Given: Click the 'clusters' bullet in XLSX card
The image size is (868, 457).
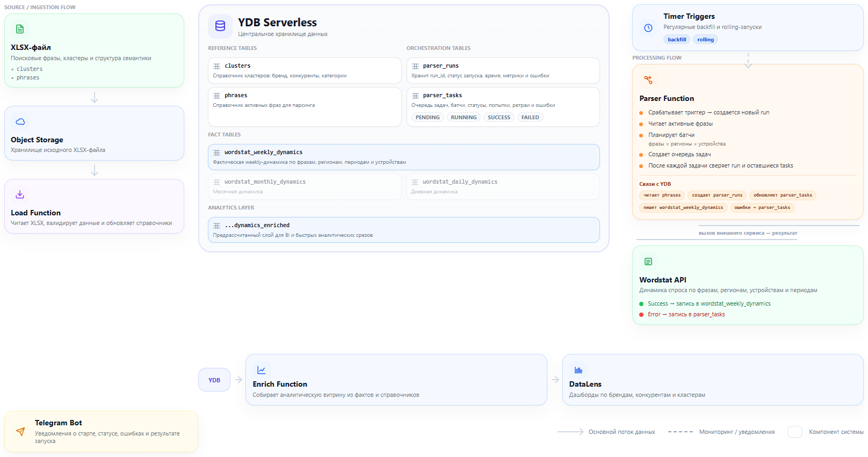Looking at the screenshot, I should [30, 69].
